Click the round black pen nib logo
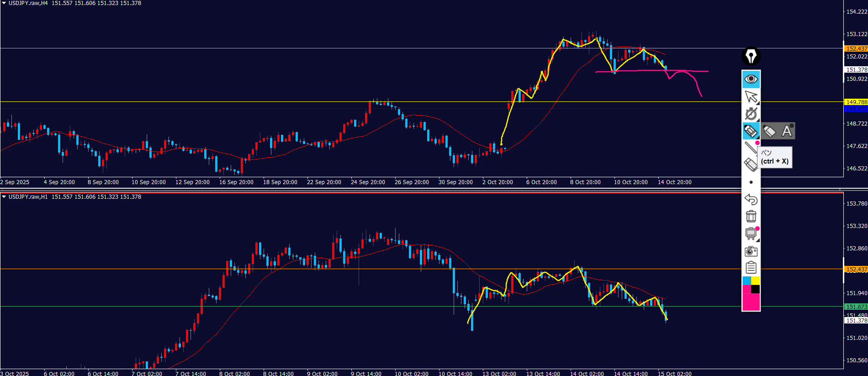 point(751,56)
